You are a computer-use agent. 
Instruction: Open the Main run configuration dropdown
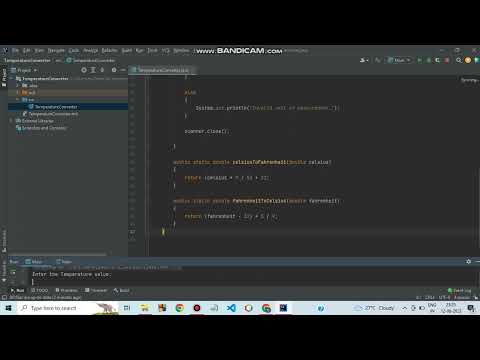(x=399, y=60)
